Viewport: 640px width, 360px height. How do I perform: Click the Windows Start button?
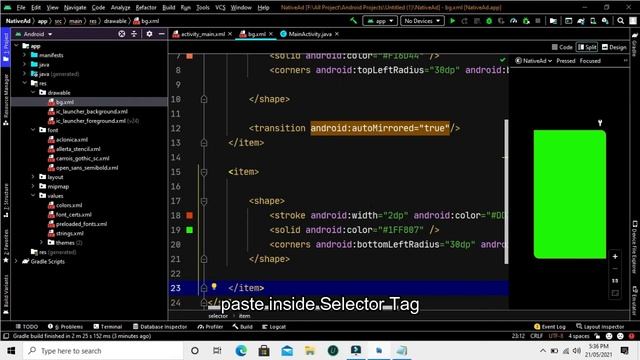pos(11,351)
